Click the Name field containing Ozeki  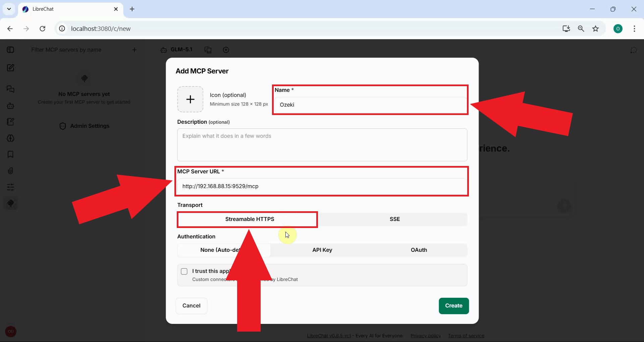pyautogui.click(x=370, y=105)
